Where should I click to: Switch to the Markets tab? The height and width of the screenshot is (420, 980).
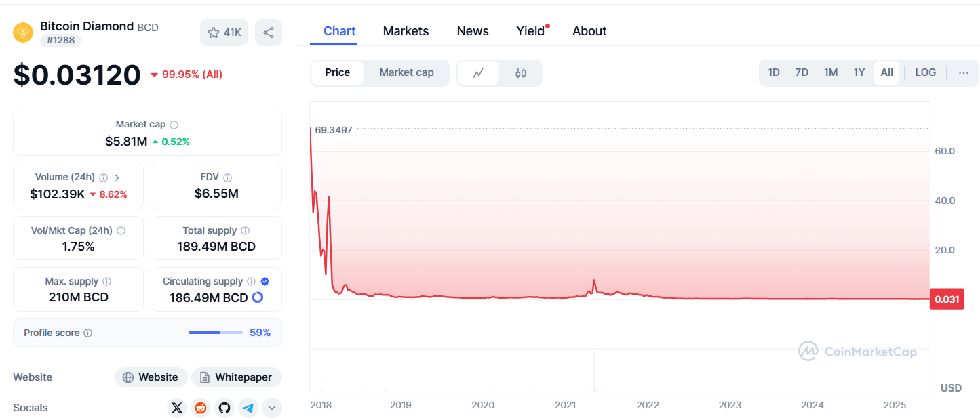(406, 31)
